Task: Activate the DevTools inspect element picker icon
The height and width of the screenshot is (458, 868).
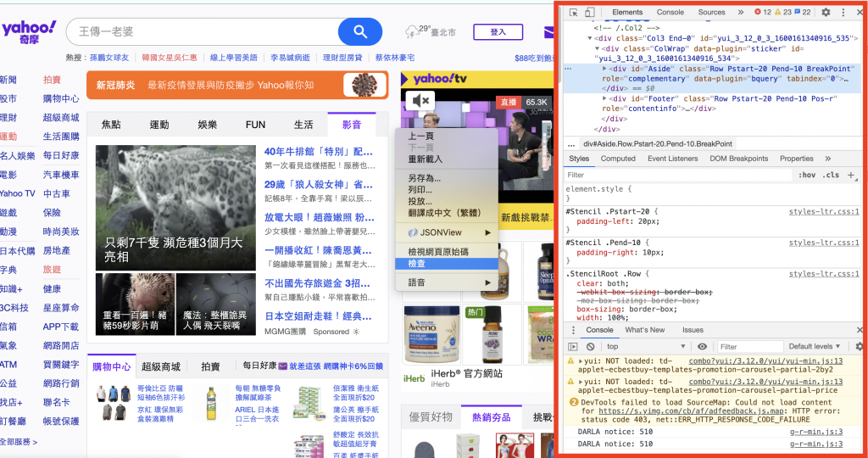Action: (x=574, y=12)
